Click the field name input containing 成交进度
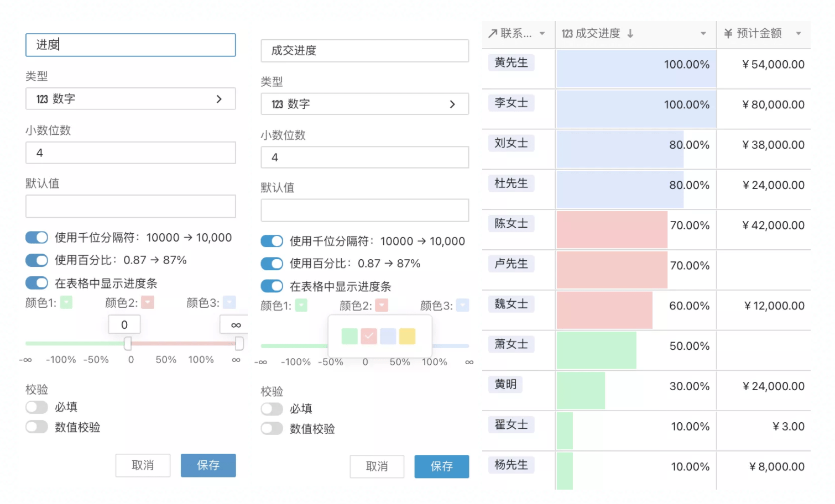This screenshot has height=504, width=835. (x=365, y=50)
